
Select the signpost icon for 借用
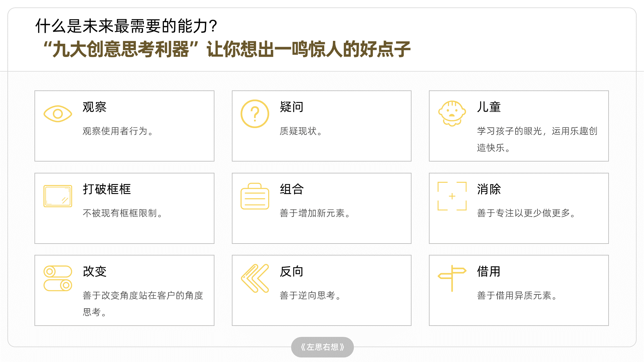coord(452,278)
